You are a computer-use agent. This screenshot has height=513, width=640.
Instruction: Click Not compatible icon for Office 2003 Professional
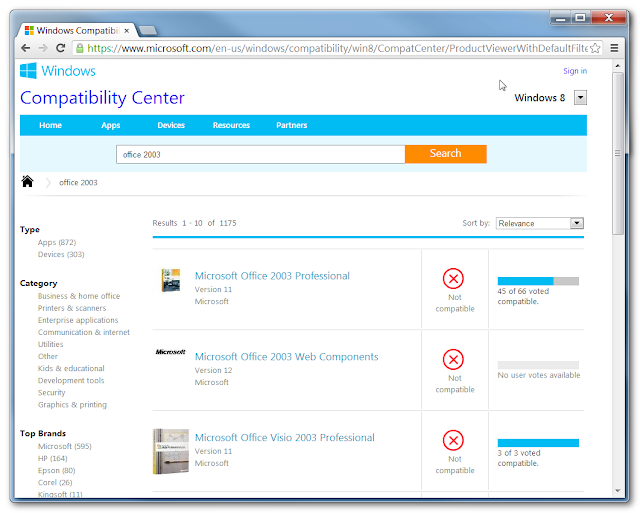[453, 278]
